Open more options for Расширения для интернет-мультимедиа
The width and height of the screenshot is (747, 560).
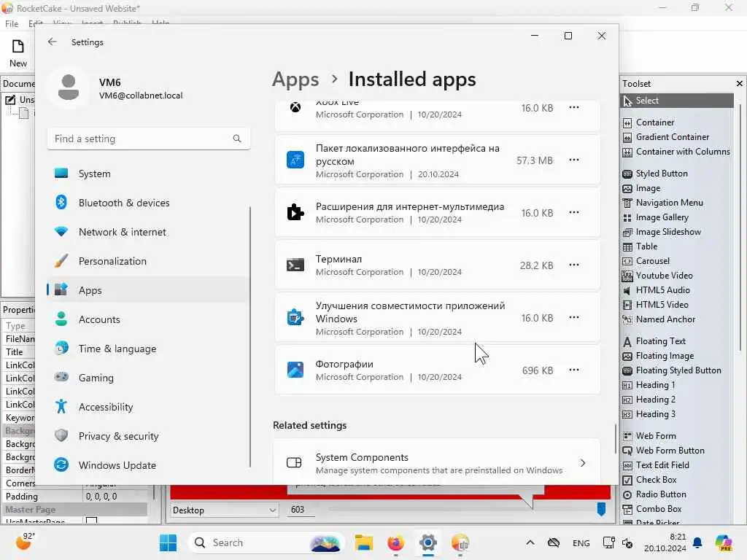tap(574, 212)
